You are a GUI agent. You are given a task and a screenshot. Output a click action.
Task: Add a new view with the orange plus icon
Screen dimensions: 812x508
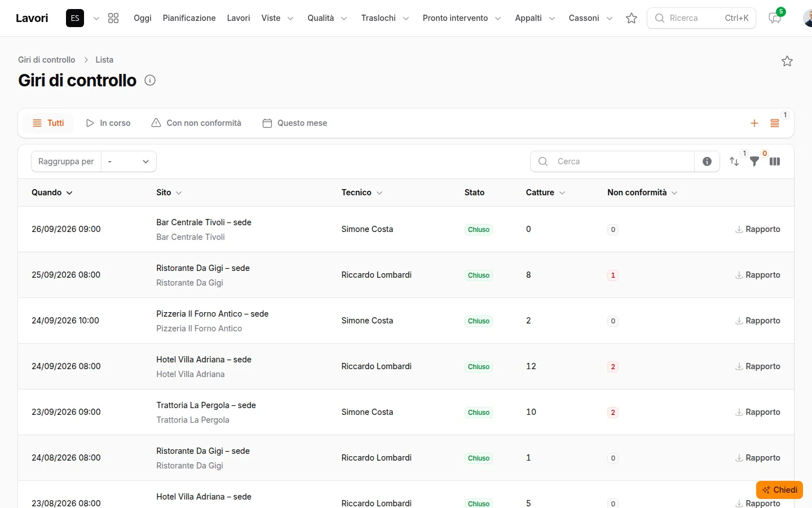pos(754,123)
